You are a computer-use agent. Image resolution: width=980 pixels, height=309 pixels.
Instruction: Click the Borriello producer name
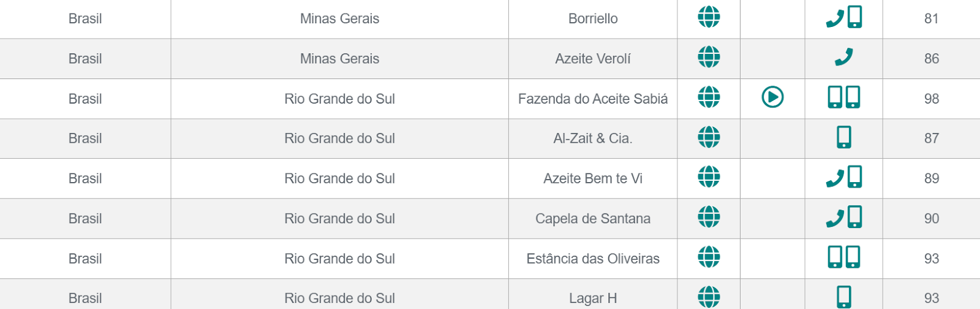(593, 18)
